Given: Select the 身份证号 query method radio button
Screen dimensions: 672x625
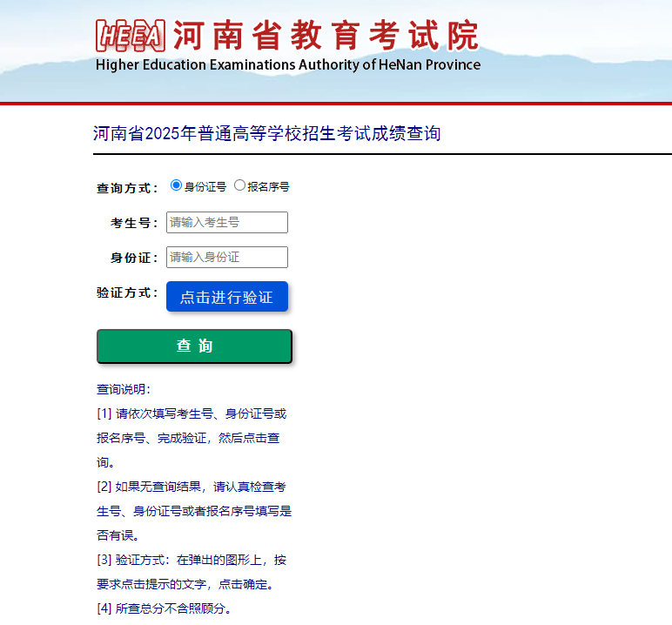Looking at the screenshot, I should [176, 185].
